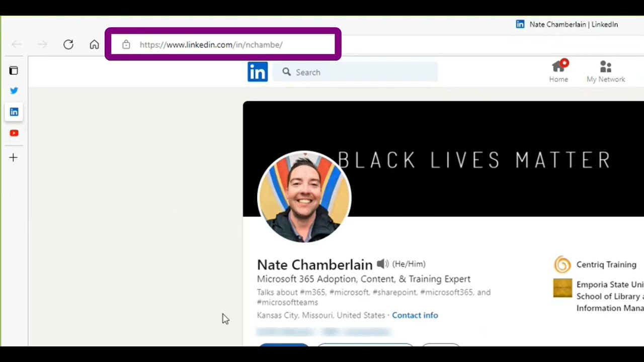This screenshot has width=644, height=362.
Task: Click the Centriq Training logo icon
Action: coord(562,264)
